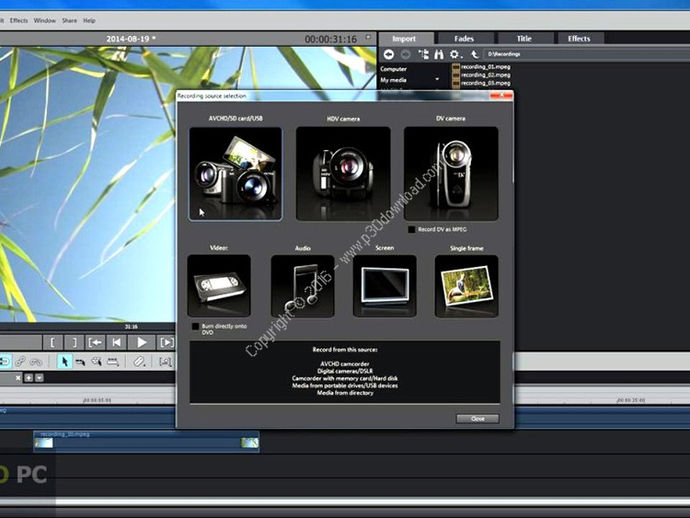
Task: Click the group link chain icon
Action: tap(20, 362)
